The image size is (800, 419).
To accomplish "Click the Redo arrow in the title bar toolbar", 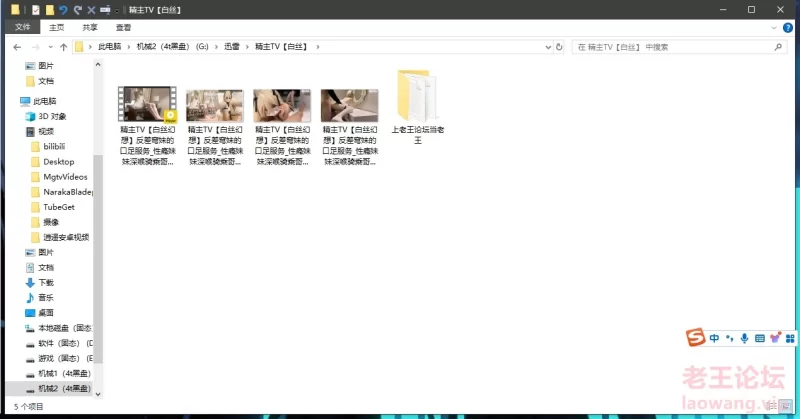I will 78,10.
